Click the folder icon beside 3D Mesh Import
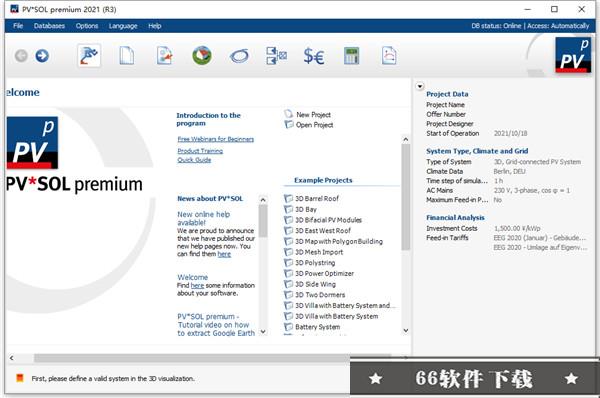 (288, 252)
